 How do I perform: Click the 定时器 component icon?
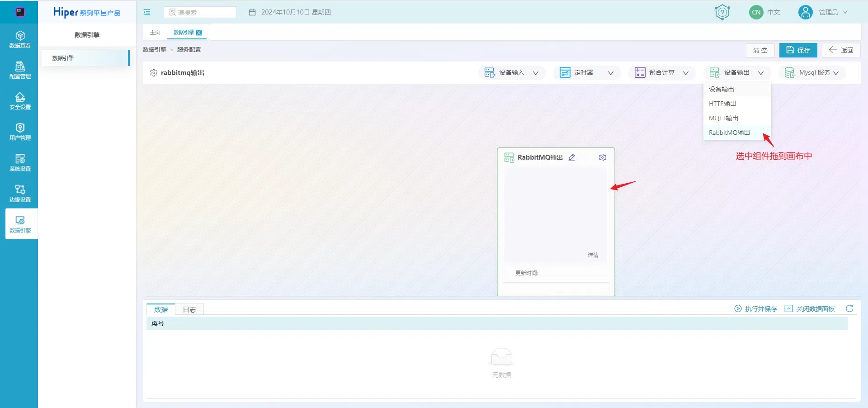point(565,73)
